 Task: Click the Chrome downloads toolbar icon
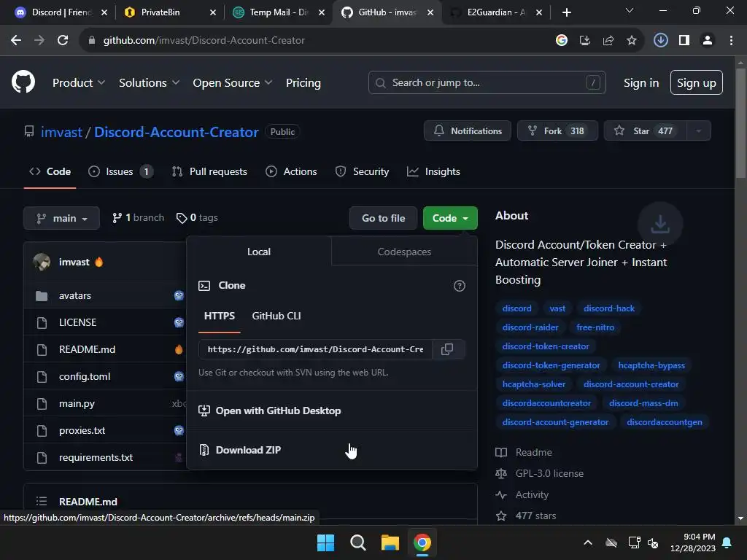pyautogui.click(x=660, y=40)
